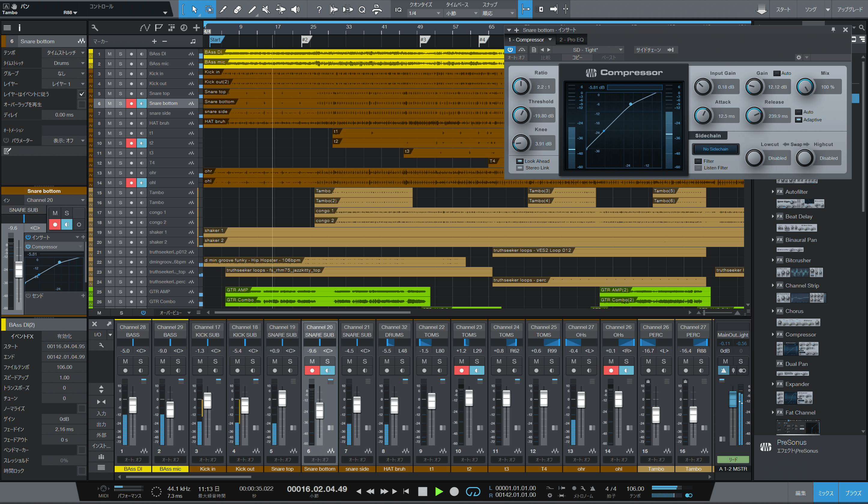
Task: Remove marker with minus in marker track
Action: click(x=165, y=41)
